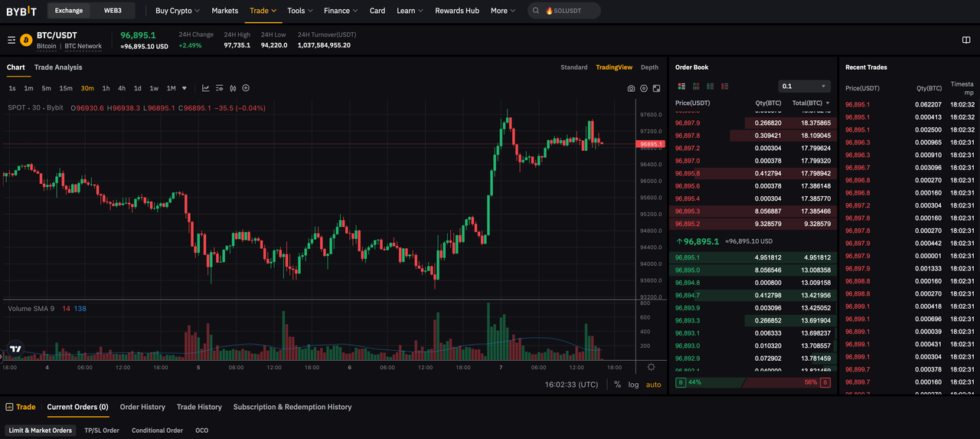Select the 1d timeframe

(138, 88)
